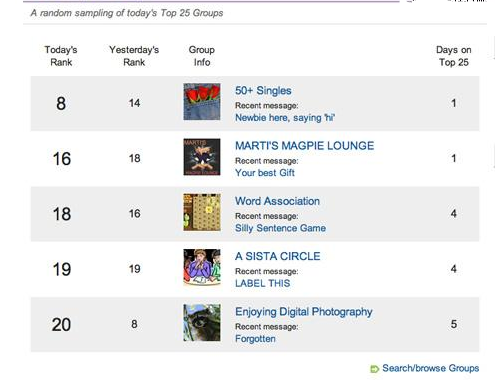Open the Enjoying Digital Photography cat thumbnail
Viewport: 500px width, 380px height.
202,323
